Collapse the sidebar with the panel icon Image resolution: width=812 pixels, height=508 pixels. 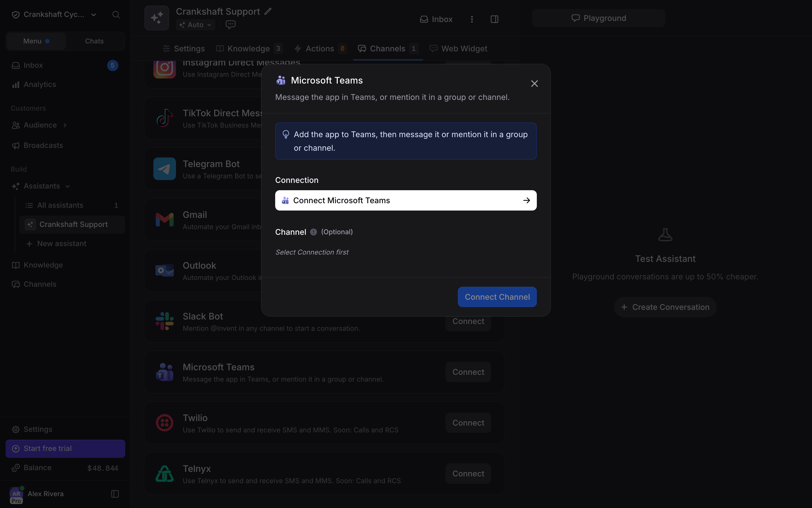point(115,494)
